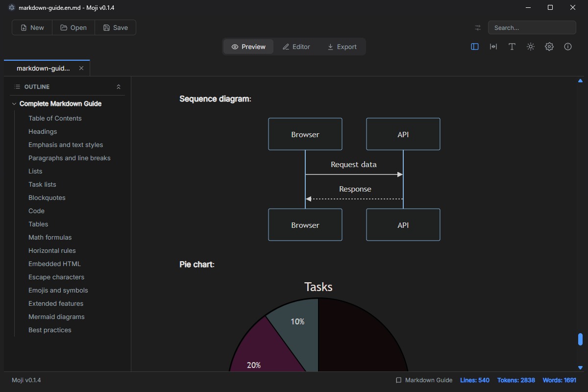Switch to Preview mode
Image resolution: width=588 pixels, height=392 pixels.
click(x=248, y=47)
